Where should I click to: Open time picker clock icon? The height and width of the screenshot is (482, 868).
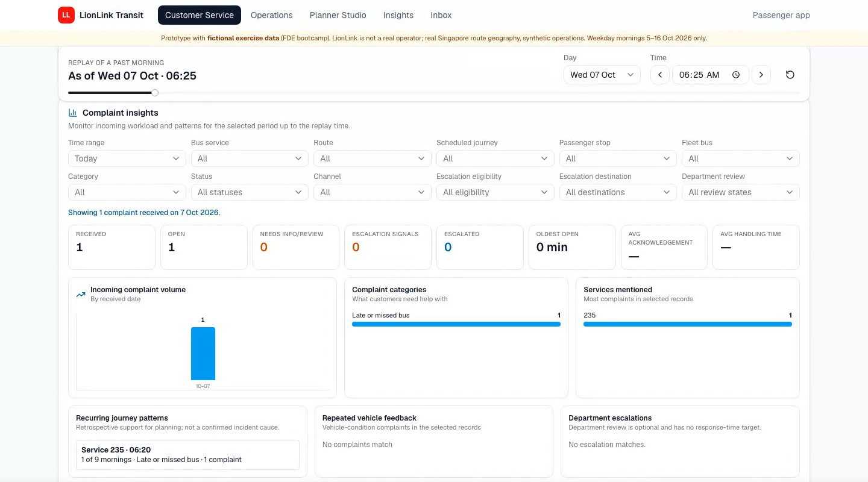pos(736,75)
